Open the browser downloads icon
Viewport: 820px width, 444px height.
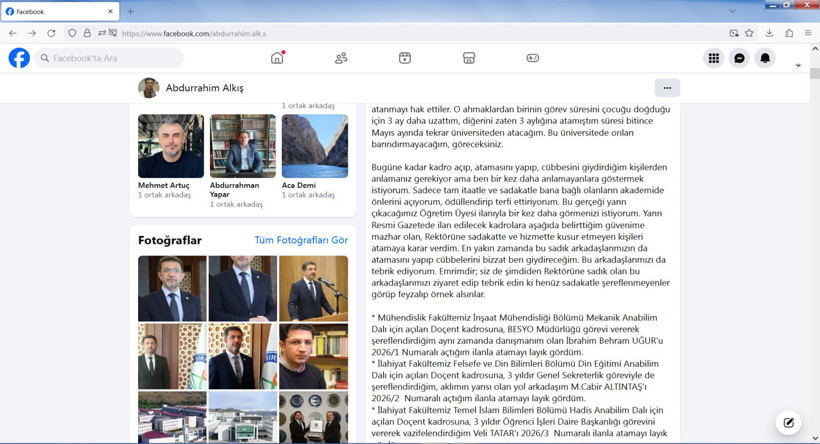pyautogui.click(x=769, y=33)
